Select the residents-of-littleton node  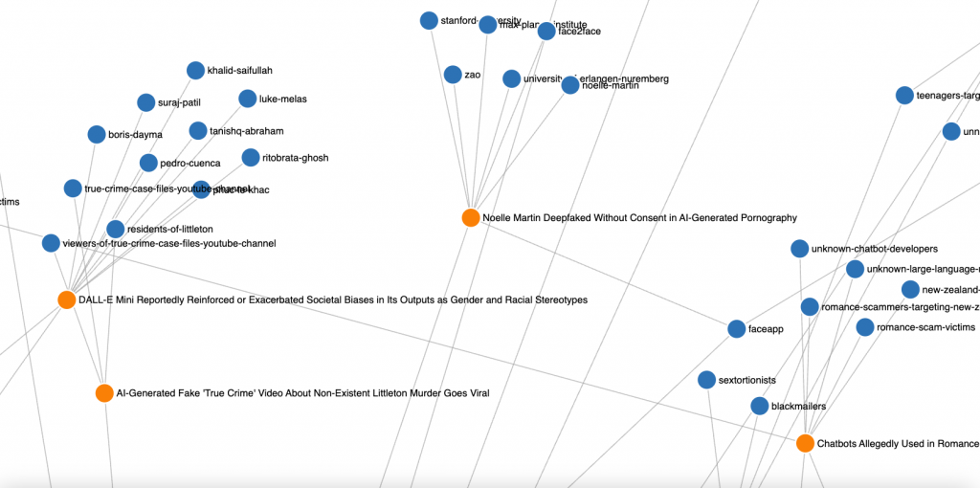pos(115,229)
